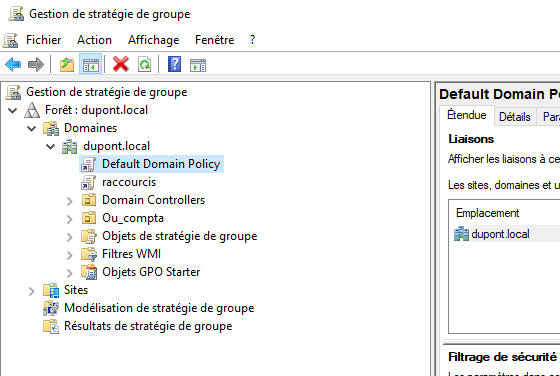
Task: Select Filtres WMI label
Action: [131, 254]
